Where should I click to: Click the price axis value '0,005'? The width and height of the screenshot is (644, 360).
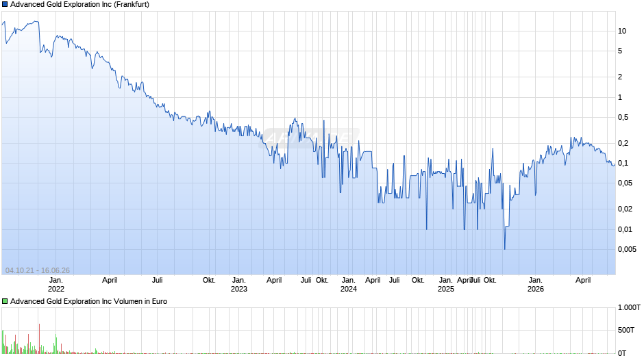click(x=627, y=249)
